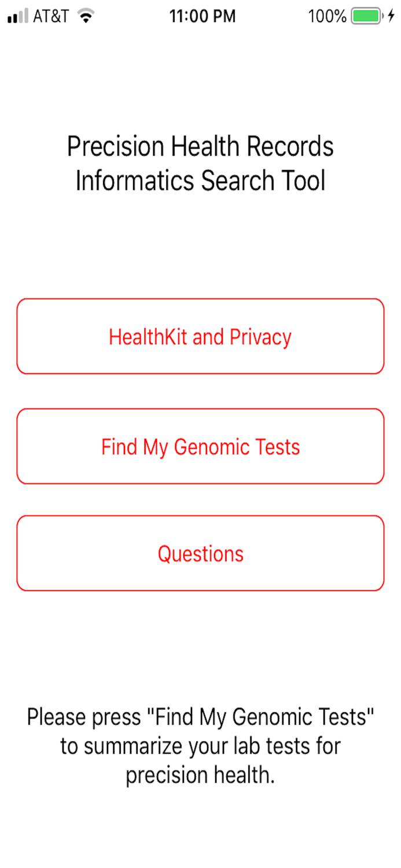Screen dimensions: 401x868
Task: Tap the Informatics Search Tool subtitle line
Action: coord(200,179)
